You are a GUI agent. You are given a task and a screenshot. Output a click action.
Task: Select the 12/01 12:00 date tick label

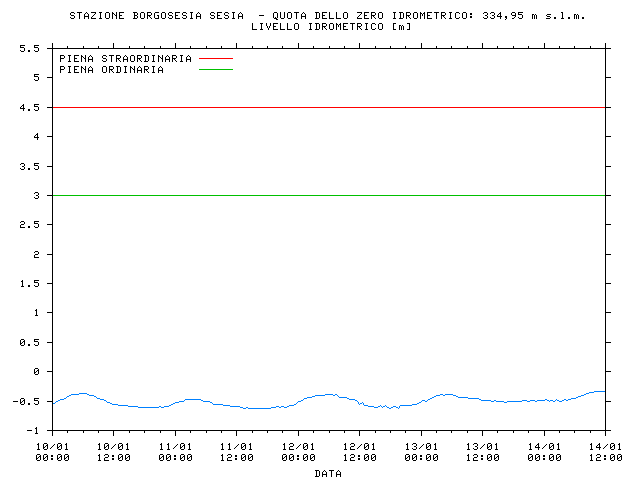click(360, 452)
